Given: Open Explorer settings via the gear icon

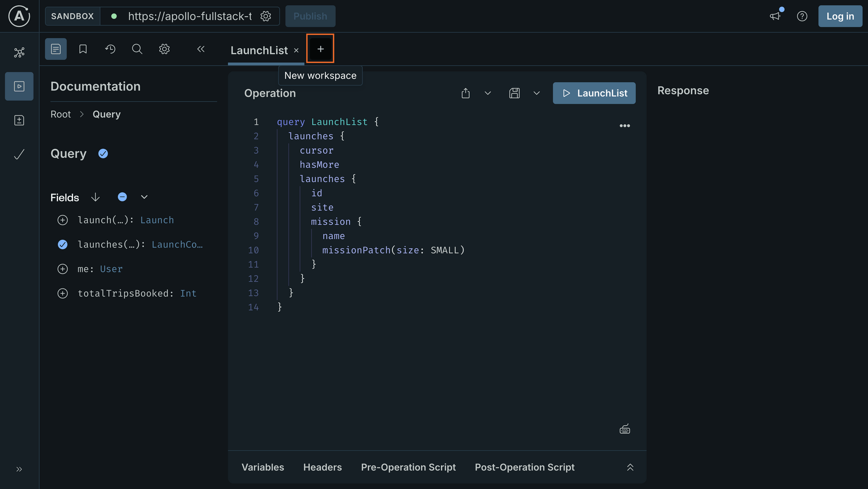Looking at the screenshot, I should [164, 49].
